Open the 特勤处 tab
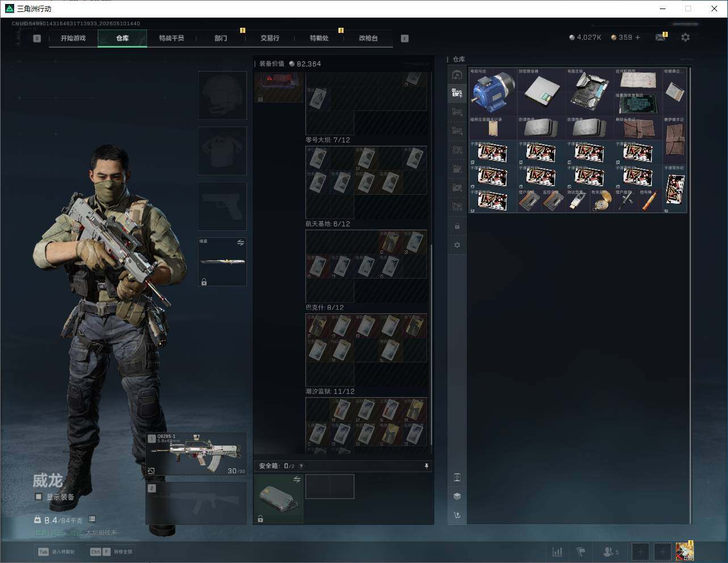 click(x=319, y=38)
